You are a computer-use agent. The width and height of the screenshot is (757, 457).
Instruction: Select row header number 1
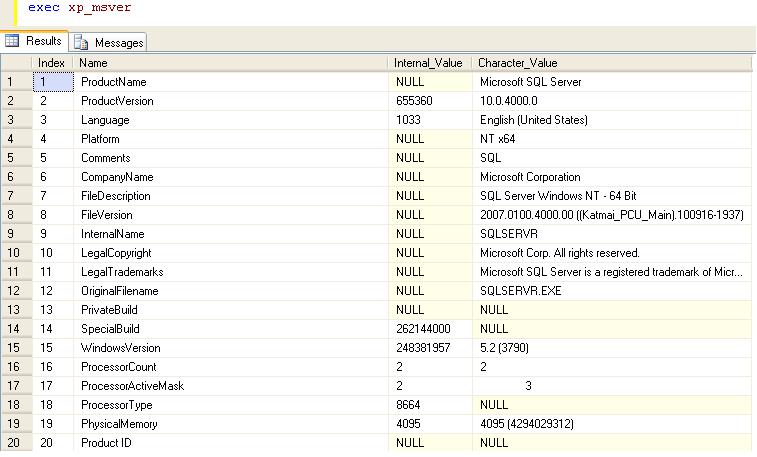pyautogui.click(x=16, y=82)
